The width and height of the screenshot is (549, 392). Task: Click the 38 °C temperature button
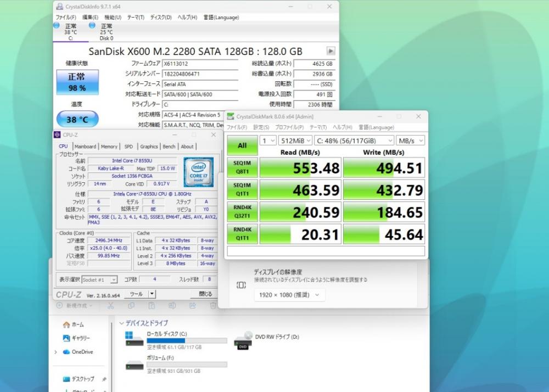[x=77, y=119]
